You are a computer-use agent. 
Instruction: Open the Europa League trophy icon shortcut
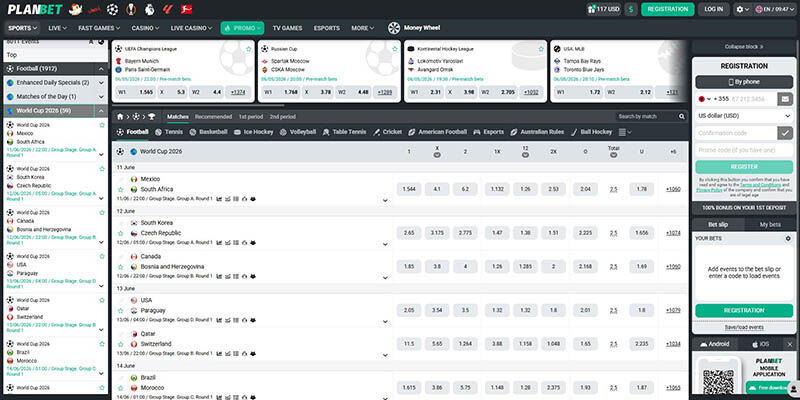click(131, 9)
